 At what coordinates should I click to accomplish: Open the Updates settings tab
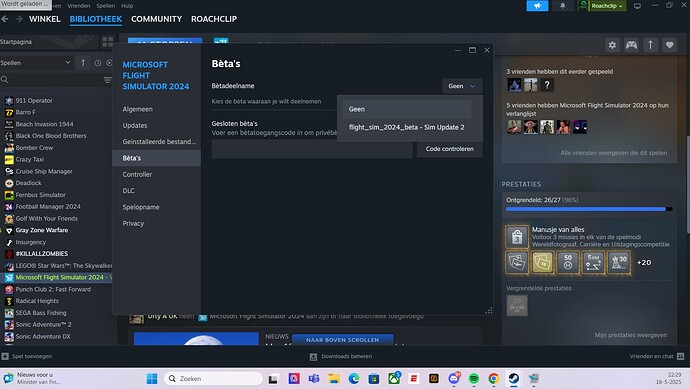pyautogui.click(x=135, y=125)
